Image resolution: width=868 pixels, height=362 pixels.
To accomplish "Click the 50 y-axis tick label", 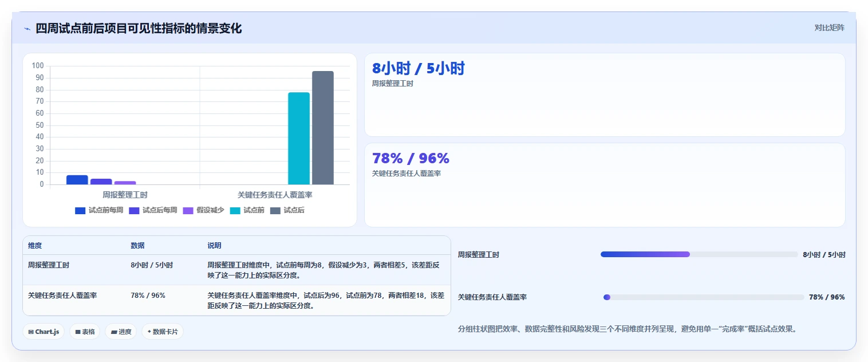I will (x=40, y=125).
